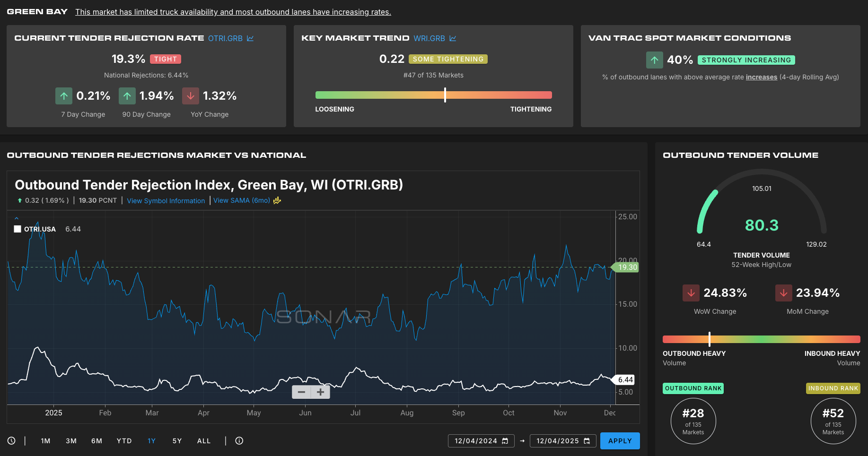The width and height of the screenshot is (868, 456).
Task: Click the loosening-tightening trend bar marker
Action: (x=445, y=95)
